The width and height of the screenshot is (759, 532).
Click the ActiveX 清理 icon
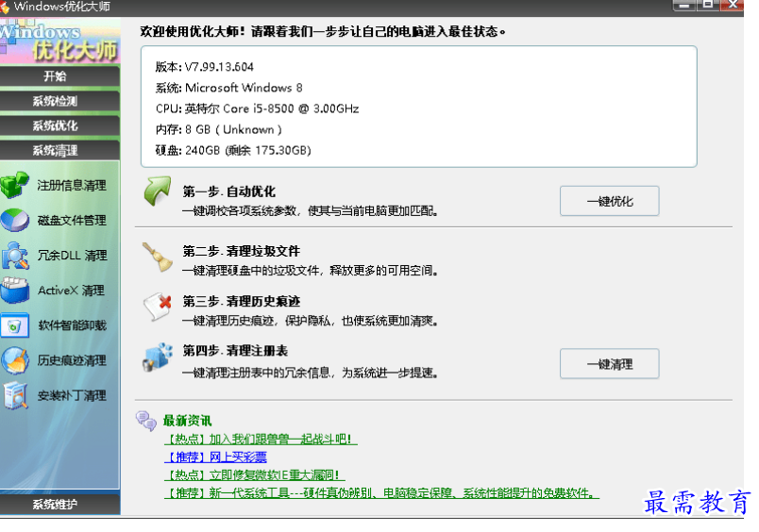tap(15, 291)
